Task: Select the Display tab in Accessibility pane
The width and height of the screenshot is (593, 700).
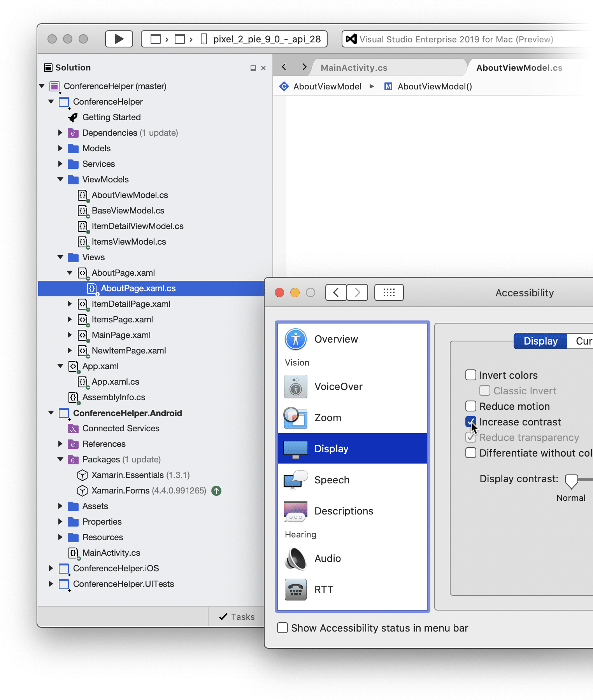Action: [x=540, y=341]
